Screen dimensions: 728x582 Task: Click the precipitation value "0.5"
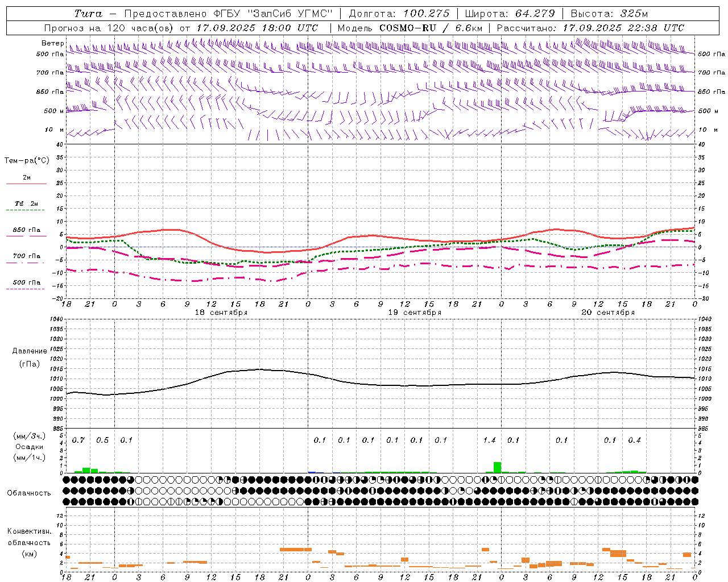tap(102, 440)
